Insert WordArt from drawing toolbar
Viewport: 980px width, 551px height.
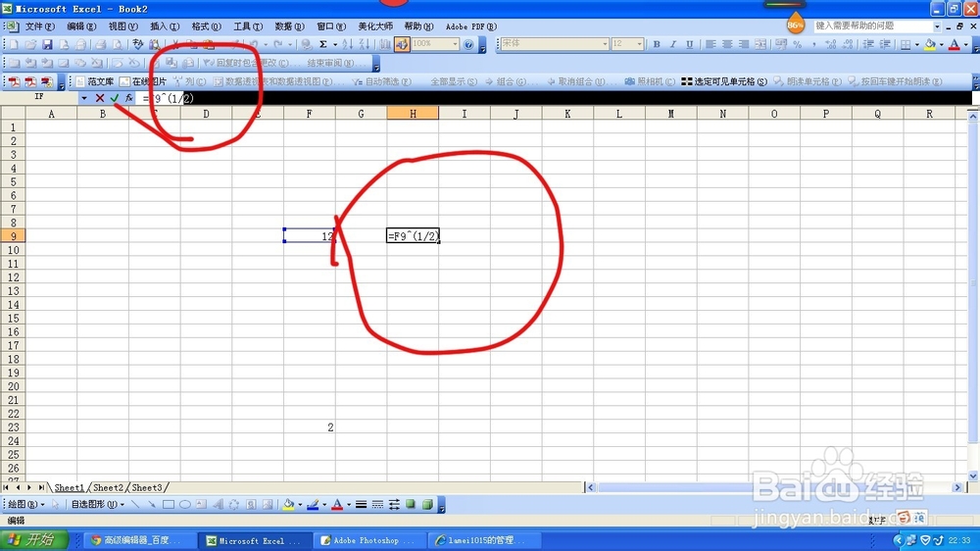pos(218,504)
